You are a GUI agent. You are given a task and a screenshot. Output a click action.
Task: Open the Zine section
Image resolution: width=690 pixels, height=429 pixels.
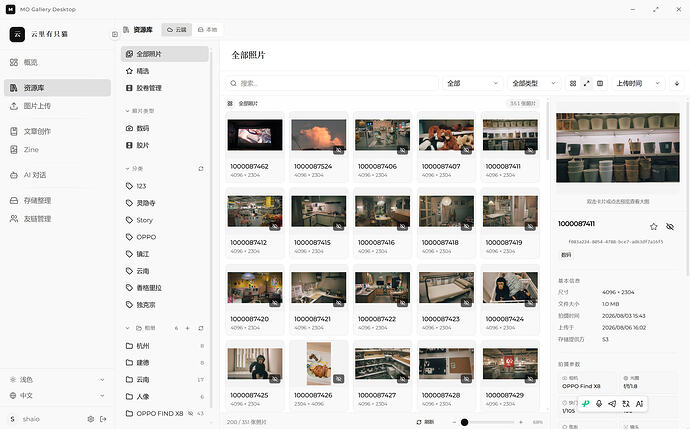pyautogui.click(x=57, y=150)
